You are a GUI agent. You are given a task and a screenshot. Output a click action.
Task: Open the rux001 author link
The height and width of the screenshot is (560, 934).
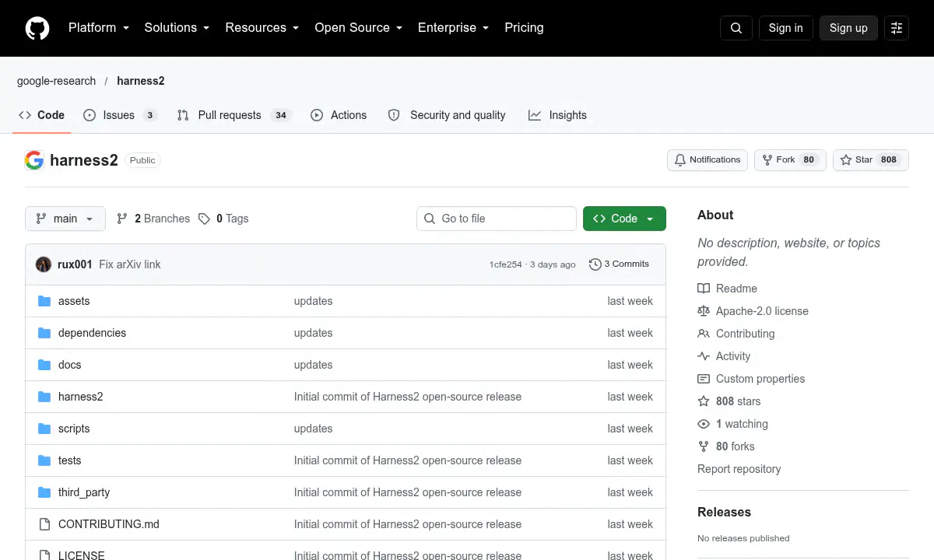75,264
